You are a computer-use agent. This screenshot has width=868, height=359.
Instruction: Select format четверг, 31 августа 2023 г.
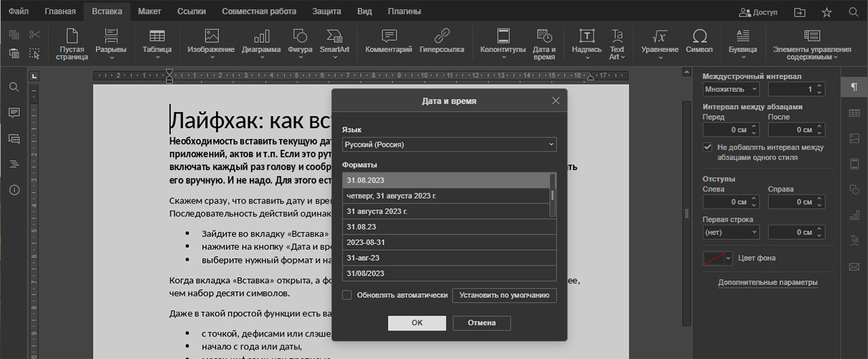(x=446, y=196)
